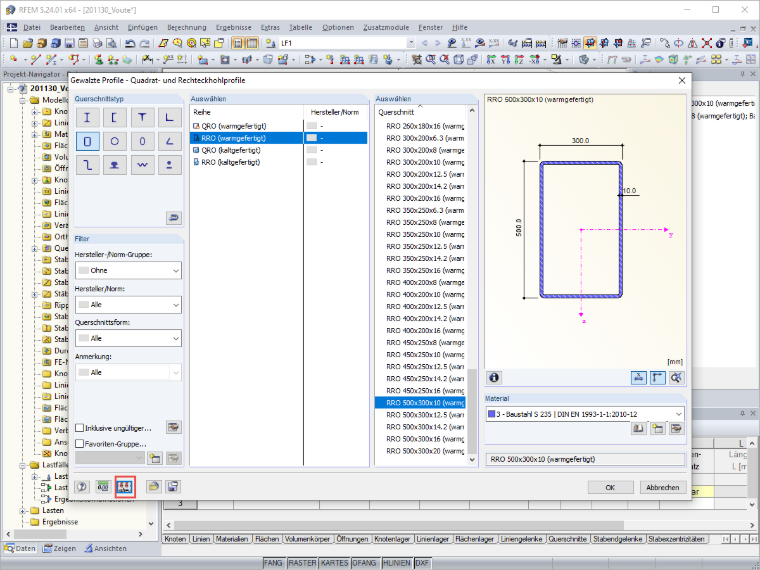Open Querschnittsform filter dropdown
Image resolution: width=760 pixels, height=570 pixels.
pyautogui.click(x=128, y=338)
